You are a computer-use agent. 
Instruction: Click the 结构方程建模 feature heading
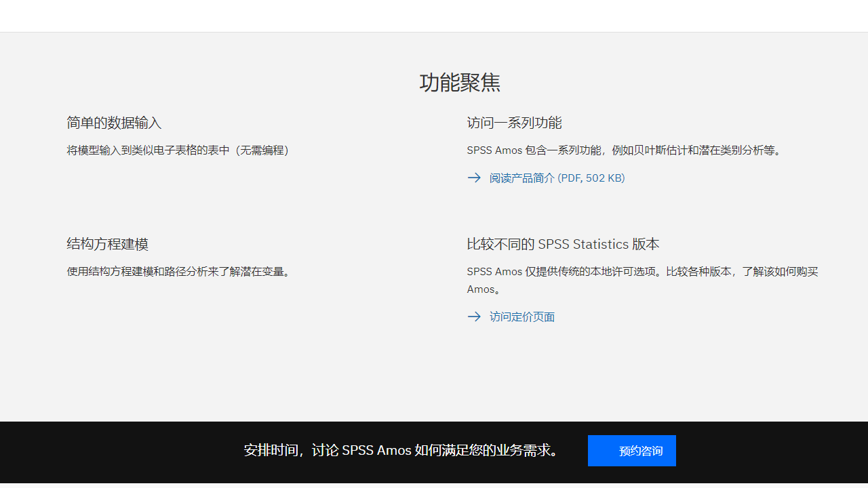coord(107,244)
